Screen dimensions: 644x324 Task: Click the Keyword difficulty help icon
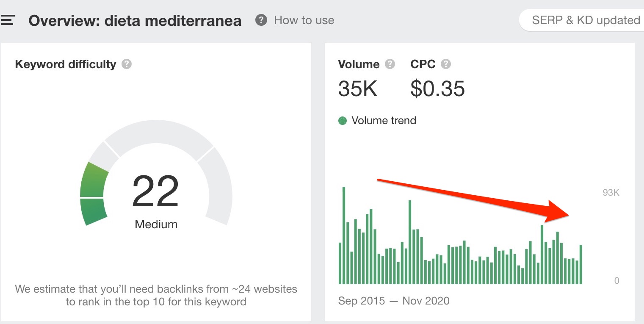click(127, 64)
